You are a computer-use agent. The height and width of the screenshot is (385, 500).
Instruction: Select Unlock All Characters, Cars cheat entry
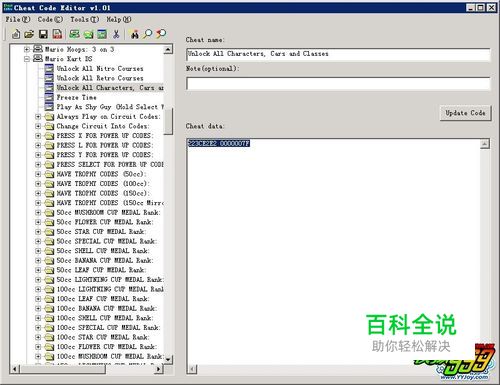[x=110, y=88]
